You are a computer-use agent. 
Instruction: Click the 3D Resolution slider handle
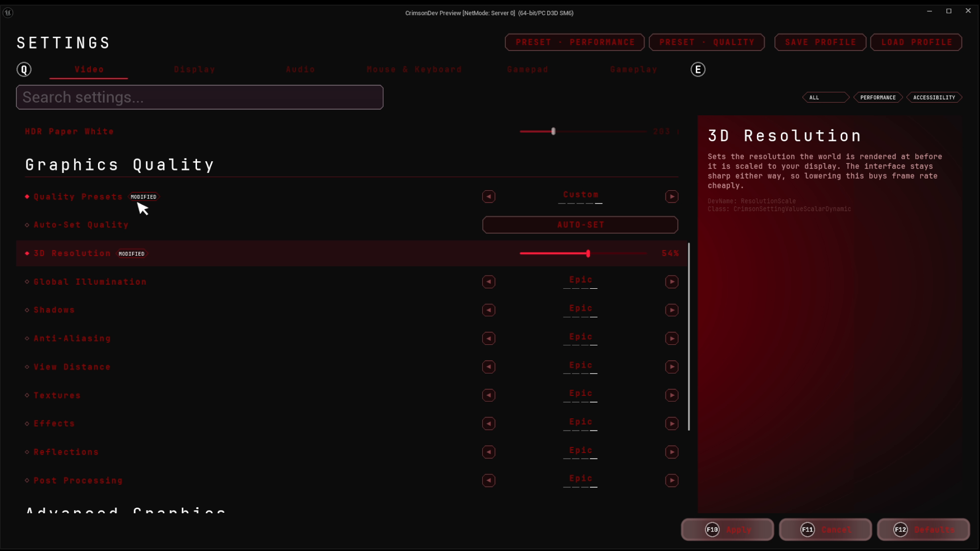coord(588,254)
